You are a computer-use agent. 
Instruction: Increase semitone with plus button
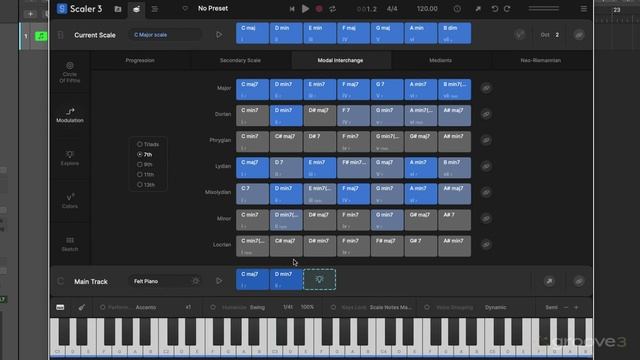coord(576,307)
